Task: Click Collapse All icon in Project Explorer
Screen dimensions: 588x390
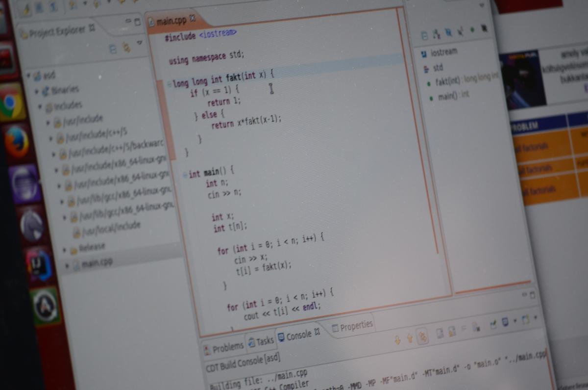Action: [113, 49]
